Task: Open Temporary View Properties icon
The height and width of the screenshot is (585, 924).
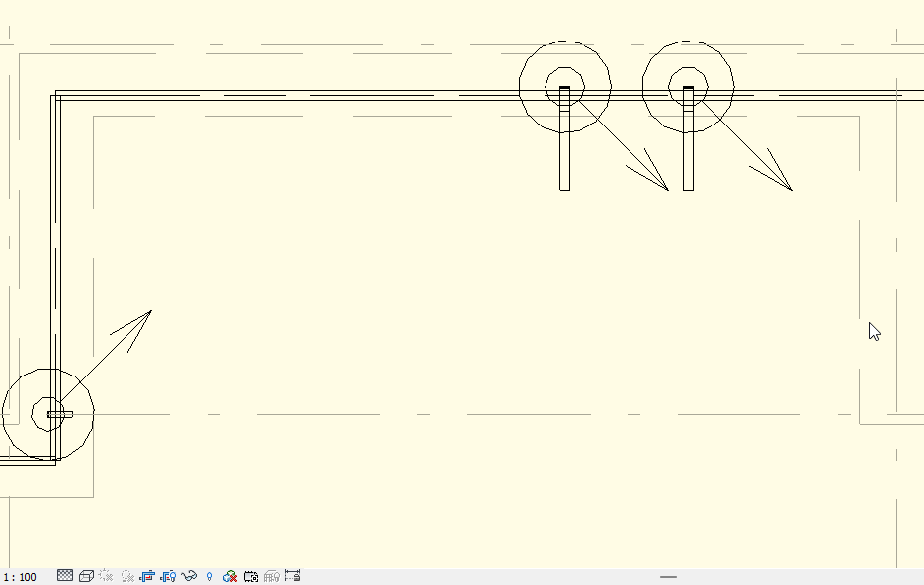Action: click(251, 575)
